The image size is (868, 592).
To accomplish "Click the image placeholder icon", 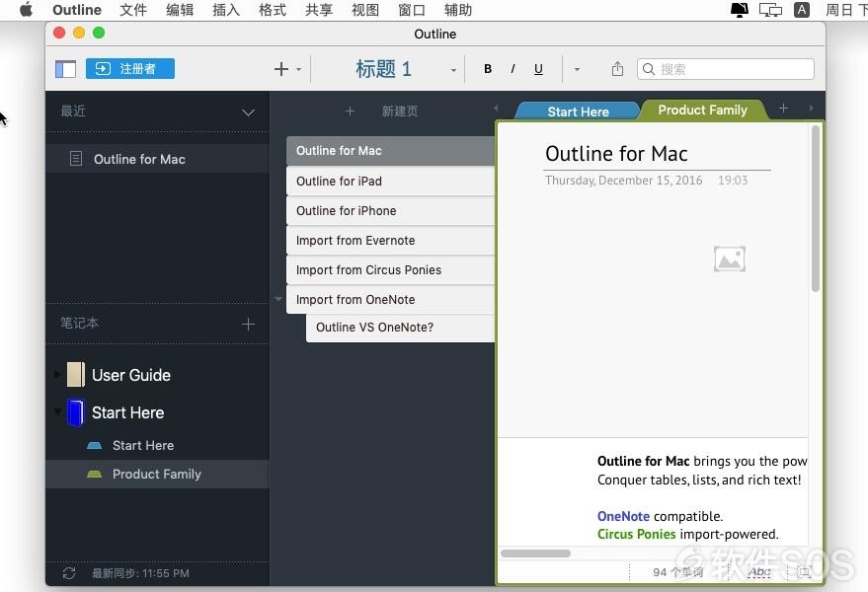I will click(x=730, y=259).
